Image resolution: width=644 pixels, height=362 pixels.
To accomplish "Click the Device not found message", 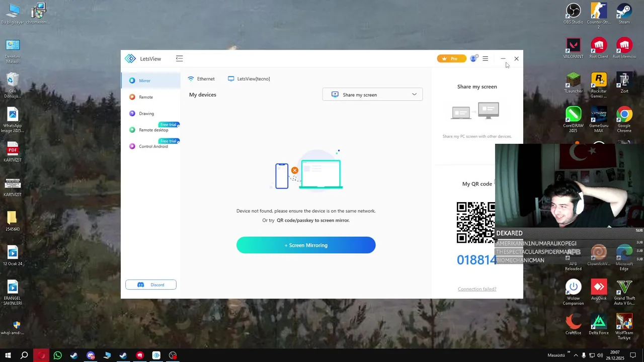I will [x=306, y=211].
